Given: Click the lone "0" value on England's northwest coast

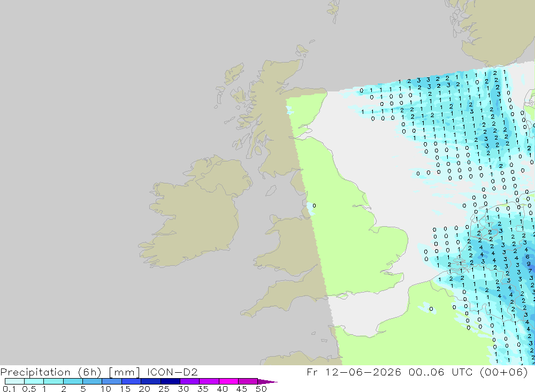Looking at the screenshot, I should pos(314,206).
